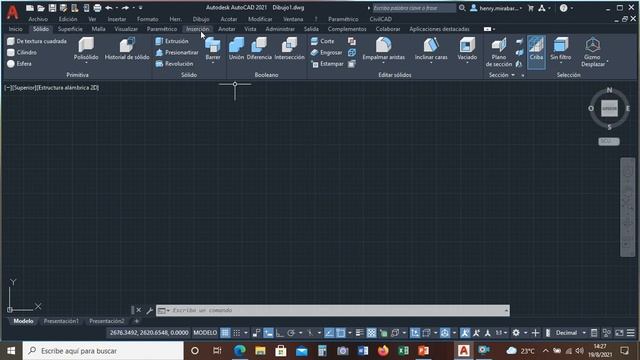The height and width of the screenshot is (360, 640).
Task: Click the viewport Superior view control label
Action: click(x=24, y=88)
